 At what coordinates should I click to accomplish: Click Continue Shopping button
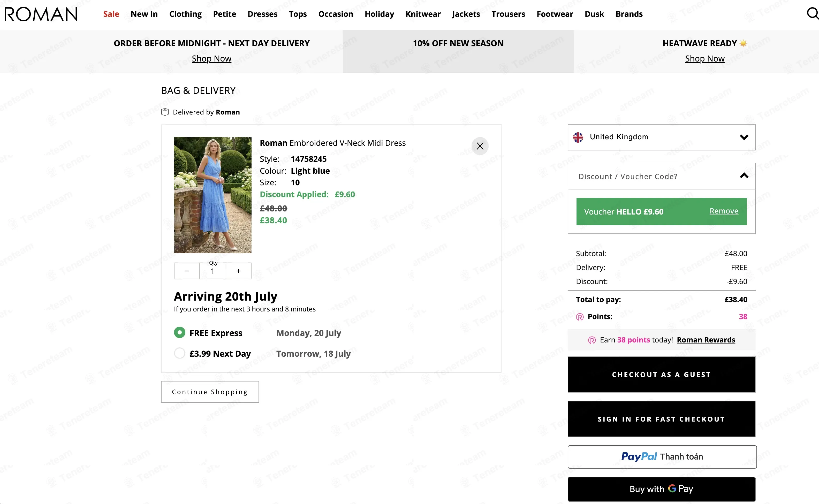click(210, 392)
